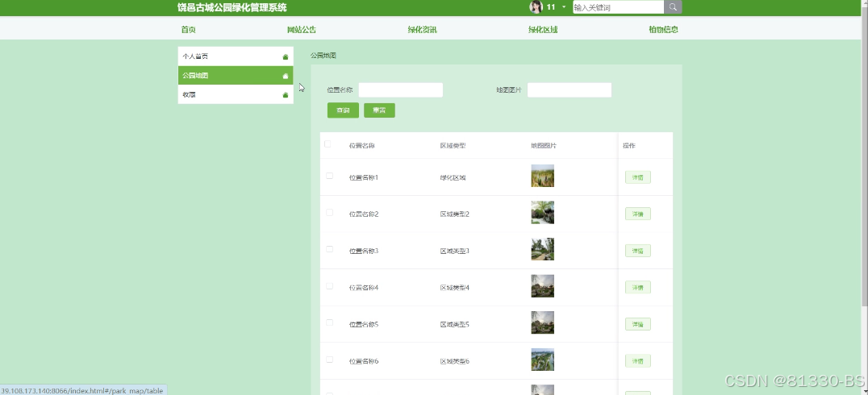This screenshot has width=868, height=395.
Task: Open the map thumbnail in row 位置名称5
Action: [542, 322]
